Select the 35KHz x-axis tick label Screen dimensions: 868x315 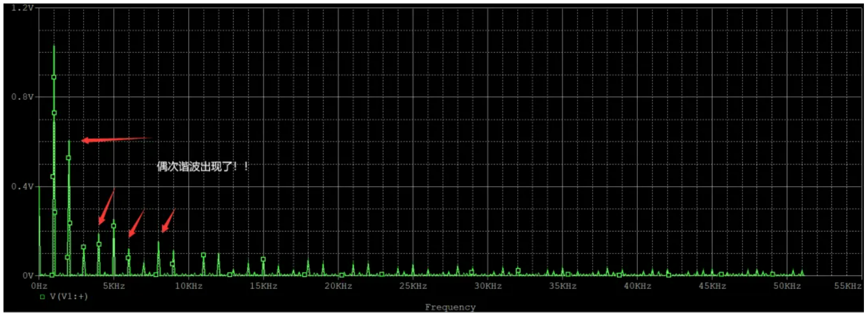(562, 286)
